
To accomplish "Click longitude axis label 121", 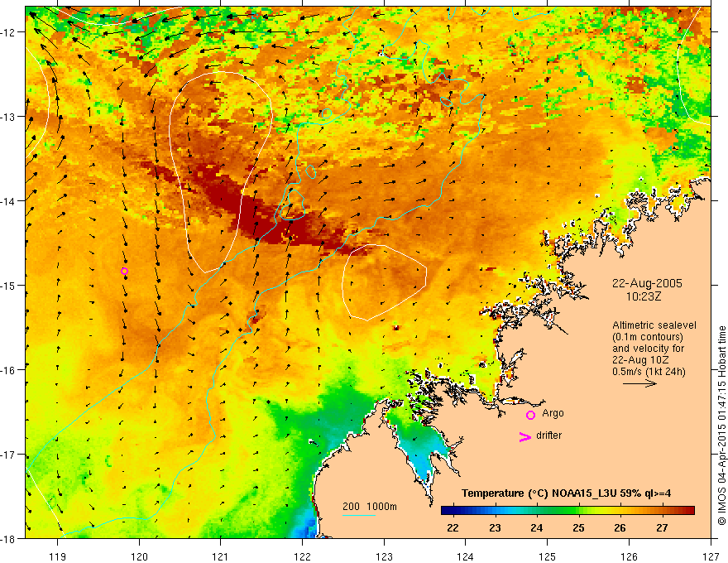I will [x=221, y=556].
